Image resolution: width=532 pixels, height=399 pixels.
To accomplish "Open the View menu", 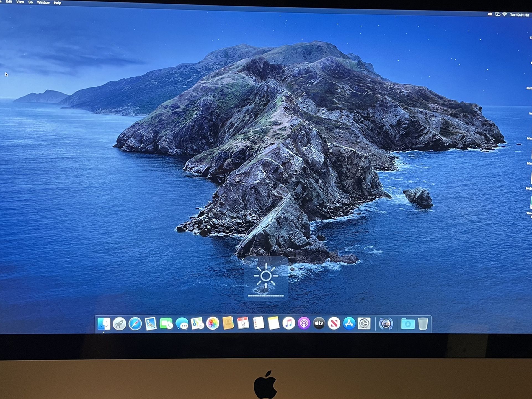I will (x=20, y=2).
